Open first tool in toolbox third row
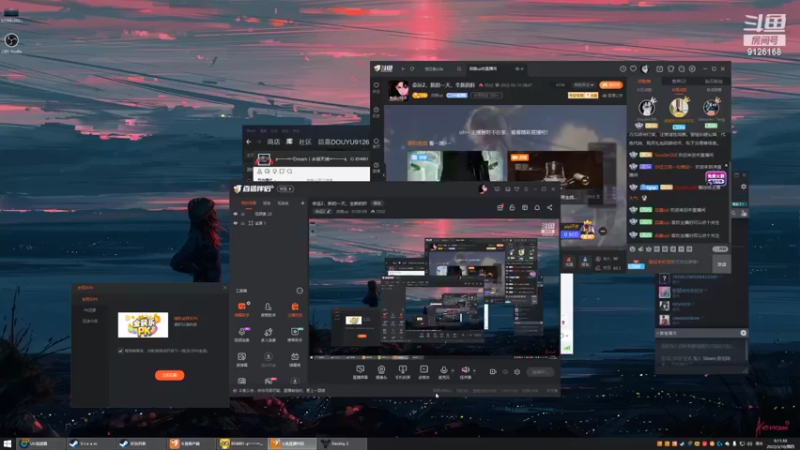This screenshot has height=450, width=800. click(242, 359)
